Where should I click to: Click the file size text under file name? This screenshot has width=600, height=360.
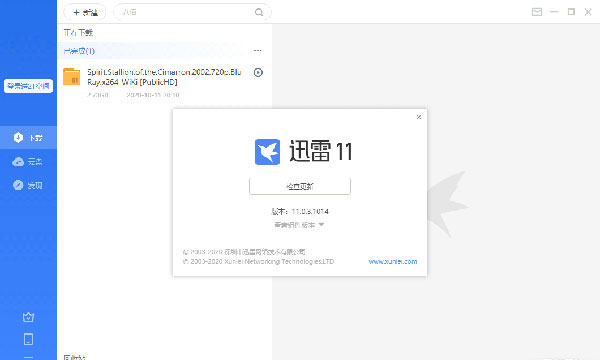tap(98, 95)
